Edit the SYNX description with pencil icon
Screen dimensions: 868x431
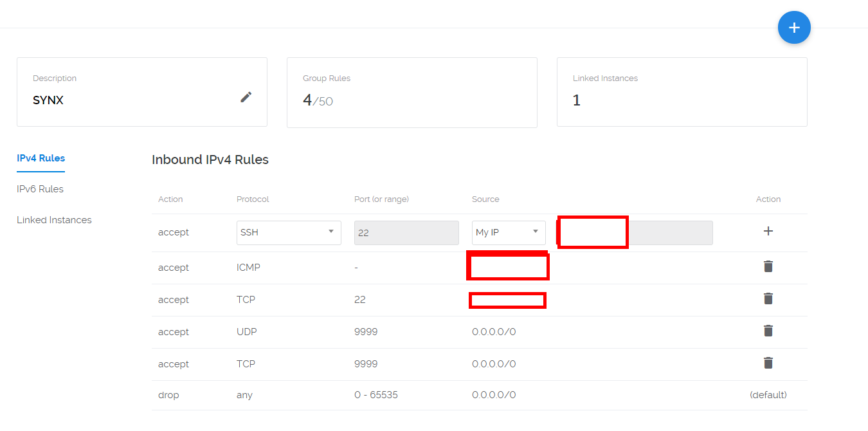(246, 97)
